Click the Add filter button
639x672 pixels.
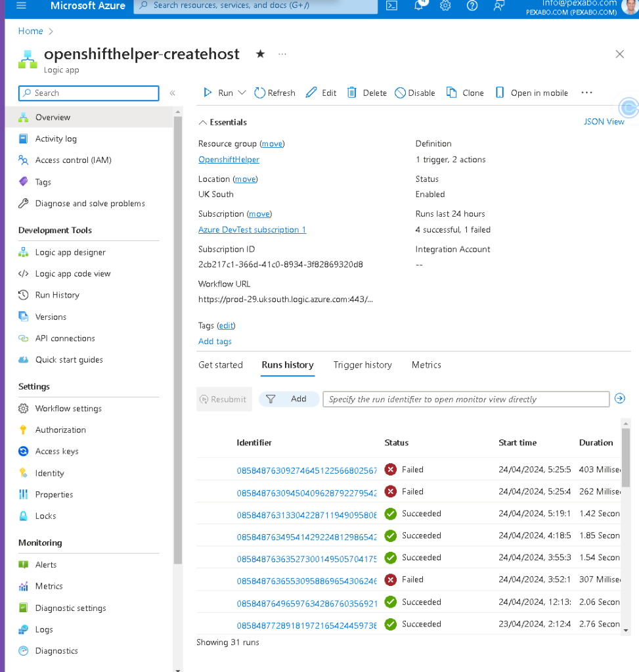pos(289,399)
